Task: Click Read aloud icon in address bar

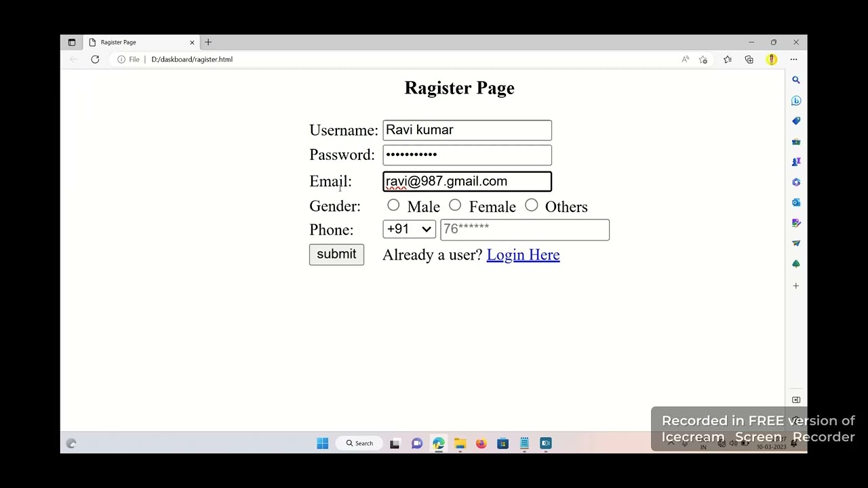Action: click(686, 60)
